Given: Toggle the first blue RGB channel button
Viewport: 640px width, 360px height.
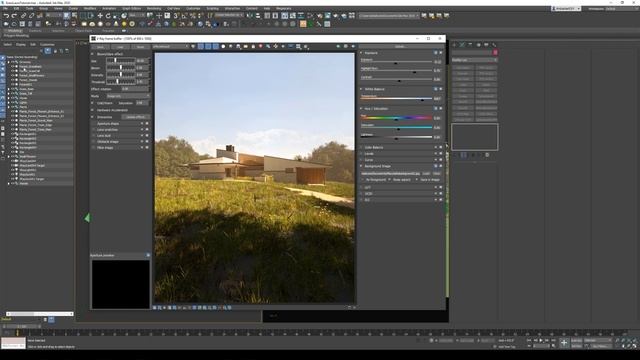Looking at the screenshot, I should [201, 47].
